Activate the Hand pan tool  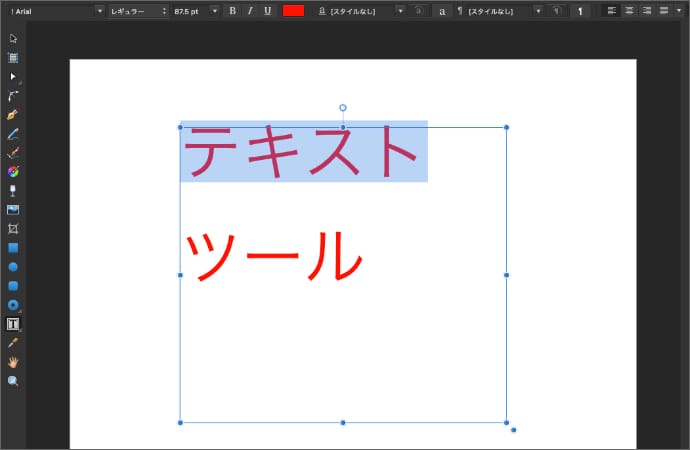[13, 362]
